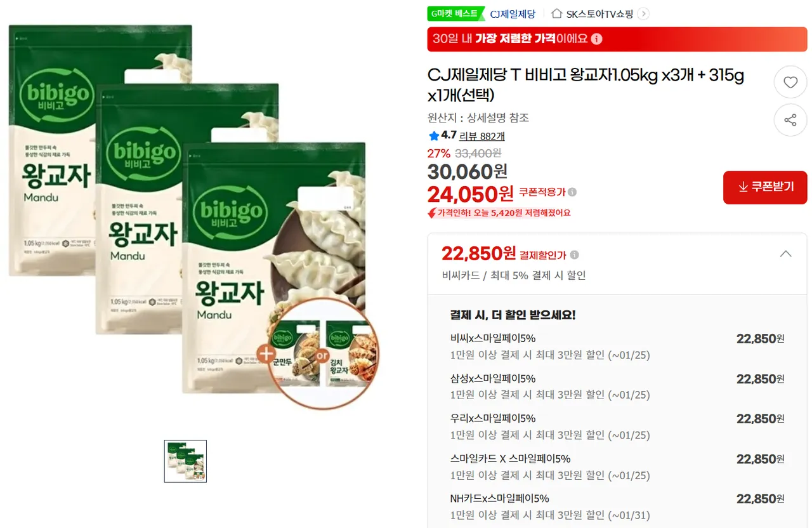Click the info icon beside 결제할인가

[x=574, y=255]
